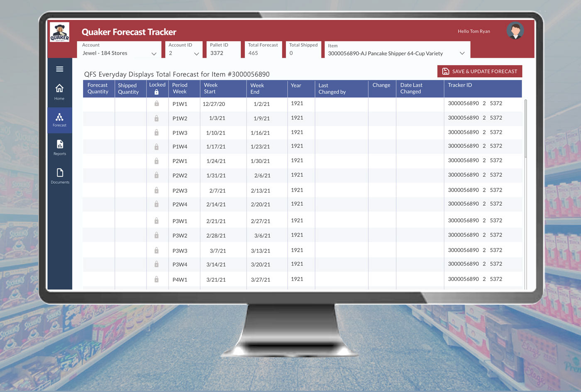Select week start date 2/14/21
This screenshot has height=392, width=581.
coord(216,205)
